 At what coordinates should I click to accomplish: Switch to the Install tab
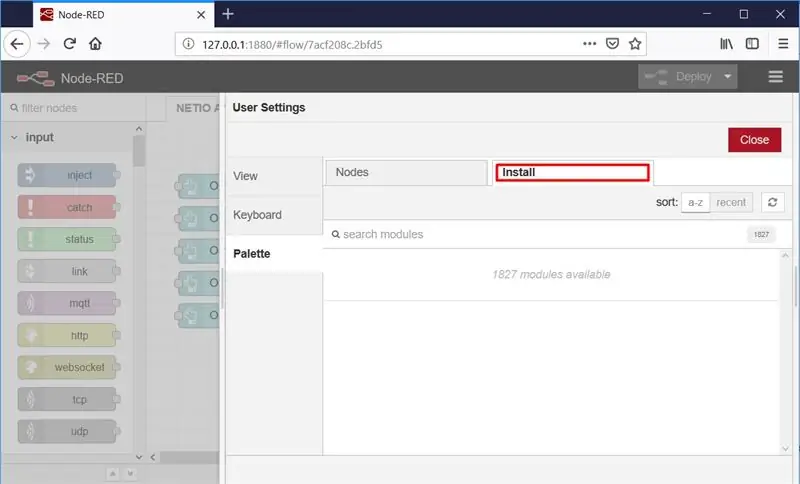572,172
